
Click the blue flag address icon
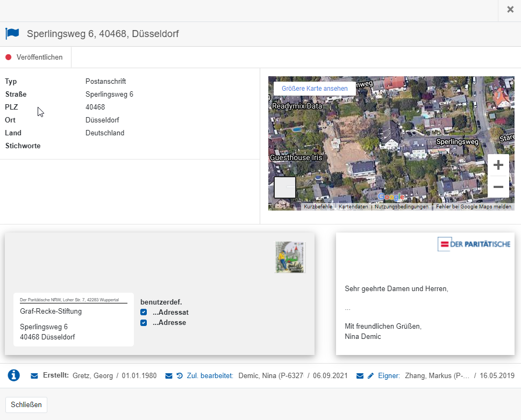point(12,34)
